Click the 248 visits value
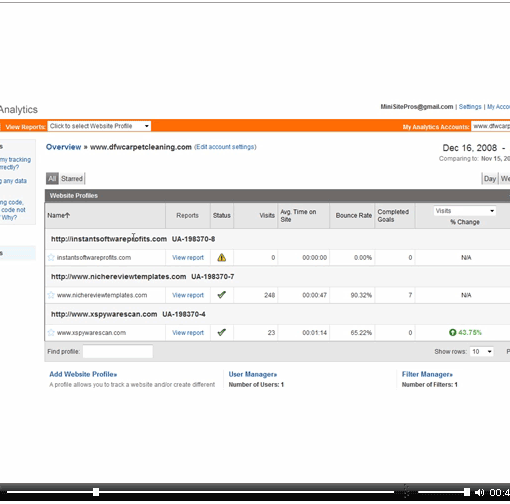Screen dimensions: 510x504 click(270, 295)
